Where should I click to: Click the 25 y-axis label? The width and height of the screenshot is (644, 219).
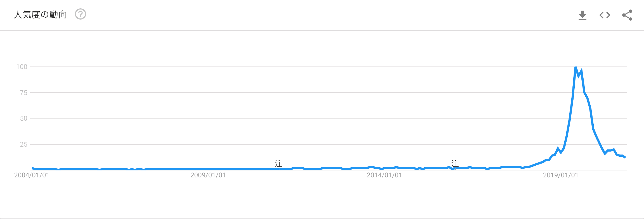[24, 144]
